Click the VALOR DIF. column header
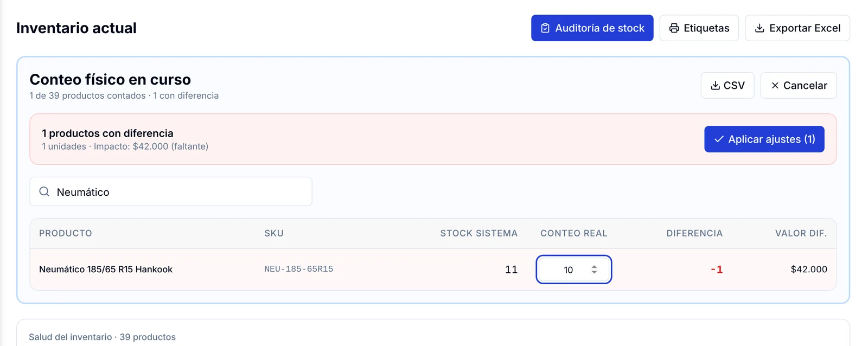This screenshot has width=868, height=346. 801,233
